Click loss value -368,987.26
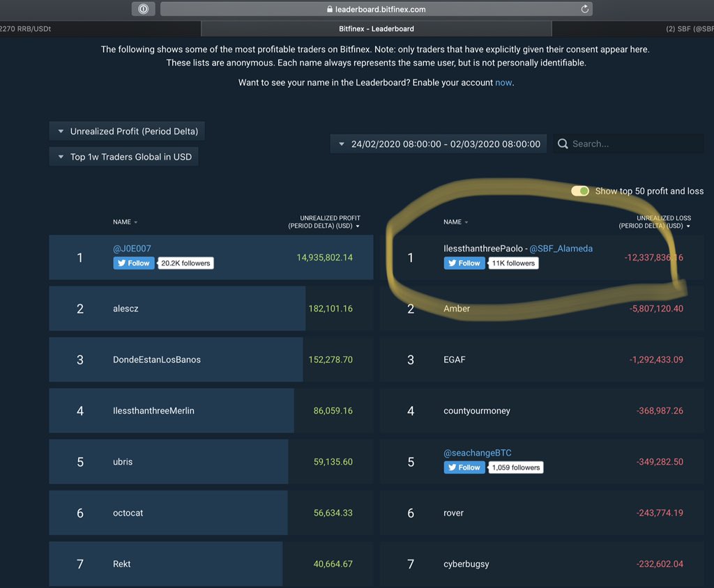This screenshot has height=588, width=714. pos(660,410)
